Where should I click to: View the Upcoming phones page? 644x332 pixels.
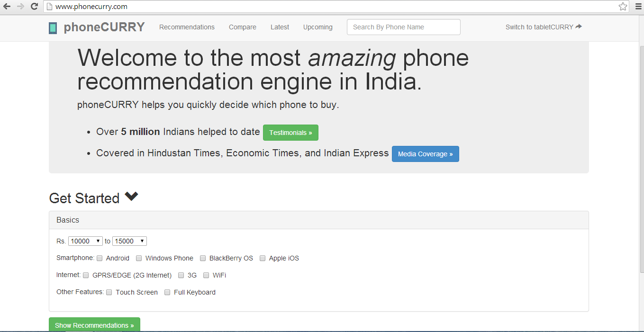coord(318,27)
